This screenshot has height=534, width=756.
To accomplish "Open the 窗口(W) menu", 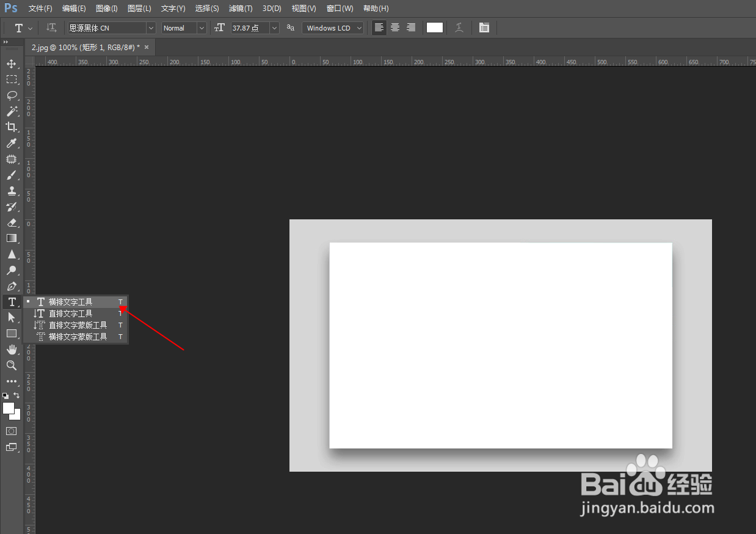I will coord(340,9).
